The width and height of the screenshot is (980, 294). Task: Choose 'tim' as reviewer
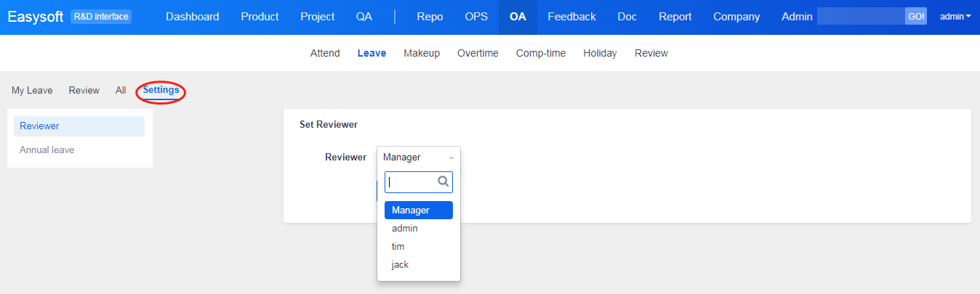pos(398,247)
